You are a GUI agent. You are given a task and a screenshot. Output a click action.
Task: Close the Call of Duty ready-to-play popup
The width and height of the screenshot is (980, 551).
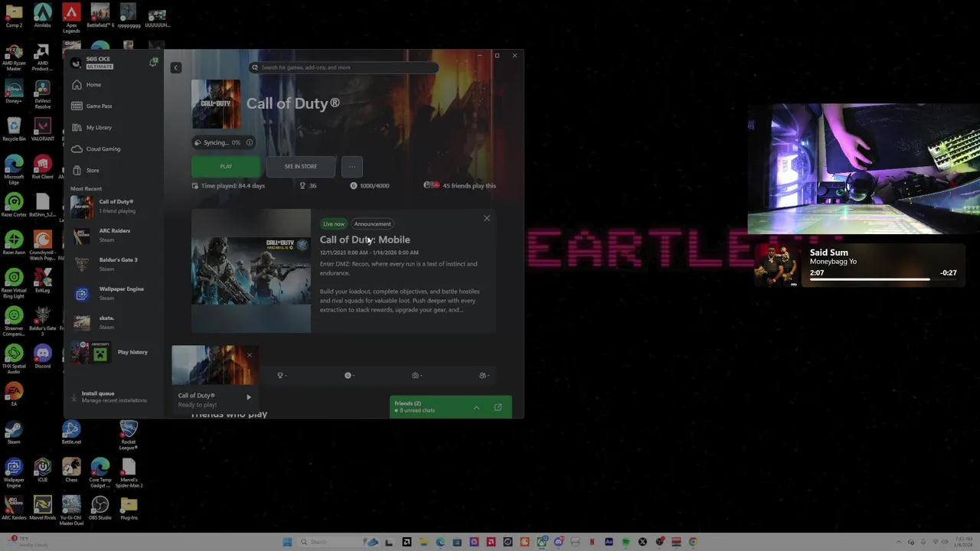249,354
